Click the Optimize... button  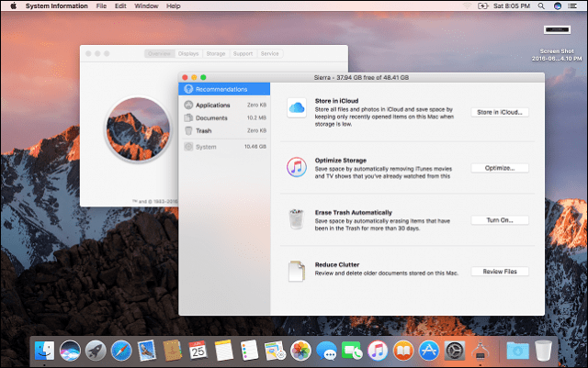500,168
